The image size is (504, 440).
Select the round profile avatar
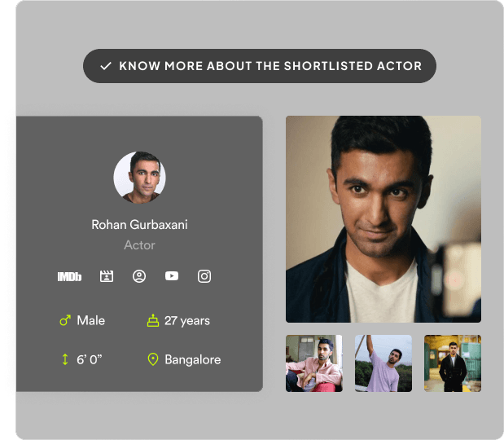point(139,176)
